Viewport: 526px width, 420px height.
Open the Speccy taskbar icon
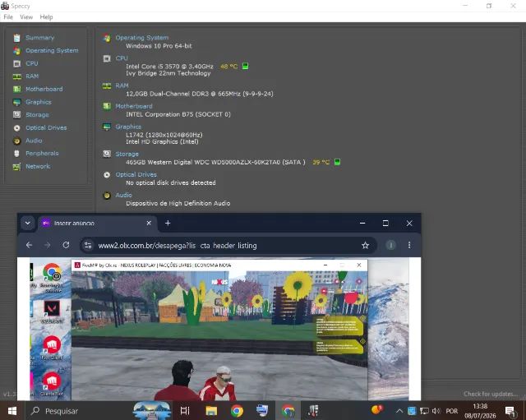[x=313, y=411]
